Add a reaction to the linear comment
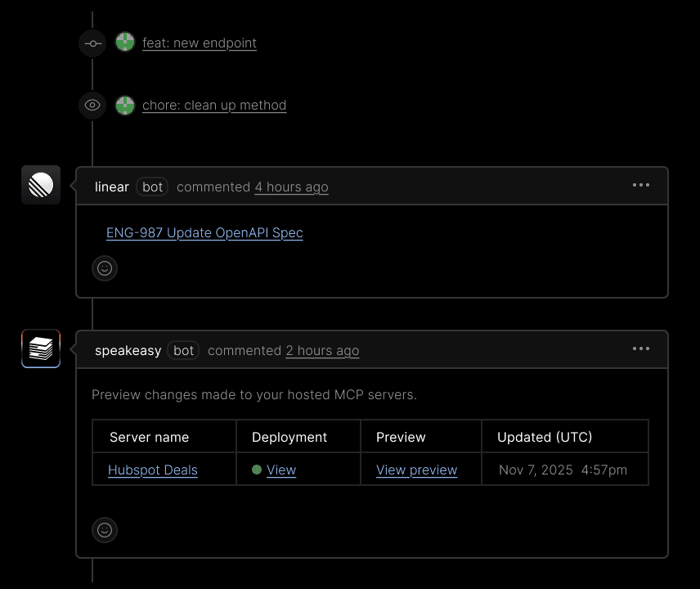Screen dimensions: 700x589 pos(105,268)
